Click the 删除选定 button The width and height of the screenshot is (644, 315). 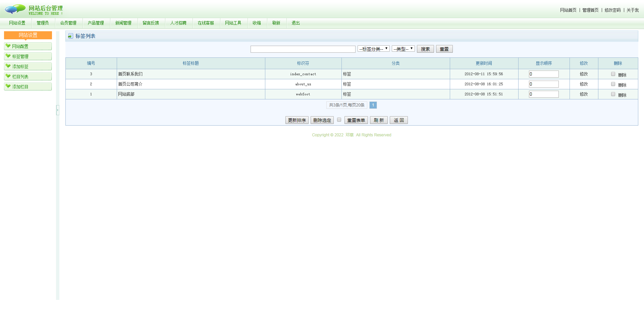[x=322, y=120]
